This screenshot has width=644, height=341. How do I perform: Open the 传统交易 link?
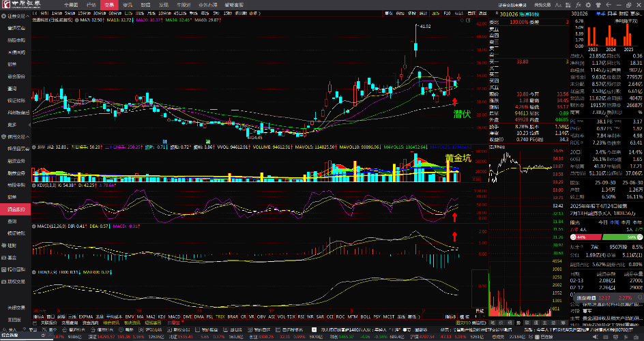point(542,5)
